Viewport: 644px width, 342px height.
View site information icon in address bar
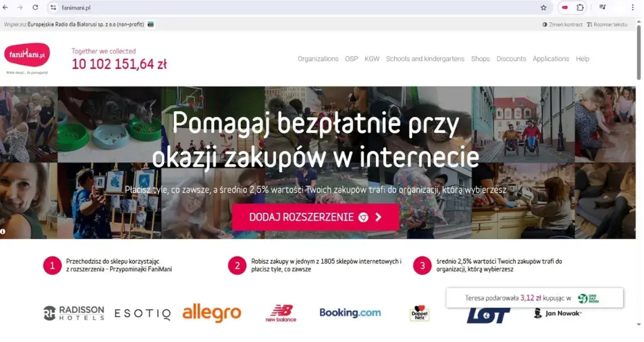point(53,7)
